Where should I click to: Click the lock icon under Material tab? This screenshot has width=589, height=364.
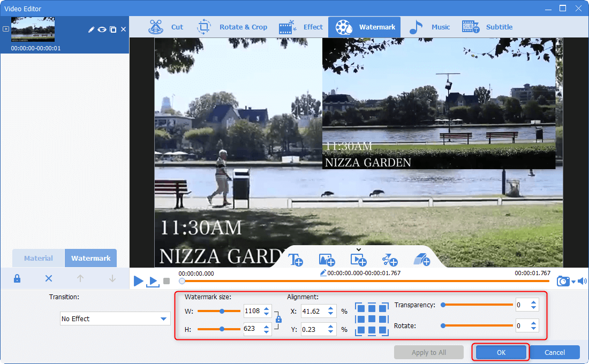coord(17,278)
